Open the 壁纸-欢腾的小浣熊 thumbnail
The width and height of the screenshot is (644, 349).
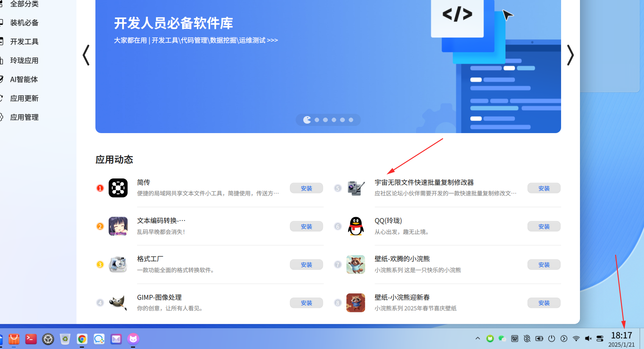coord(356,264)
